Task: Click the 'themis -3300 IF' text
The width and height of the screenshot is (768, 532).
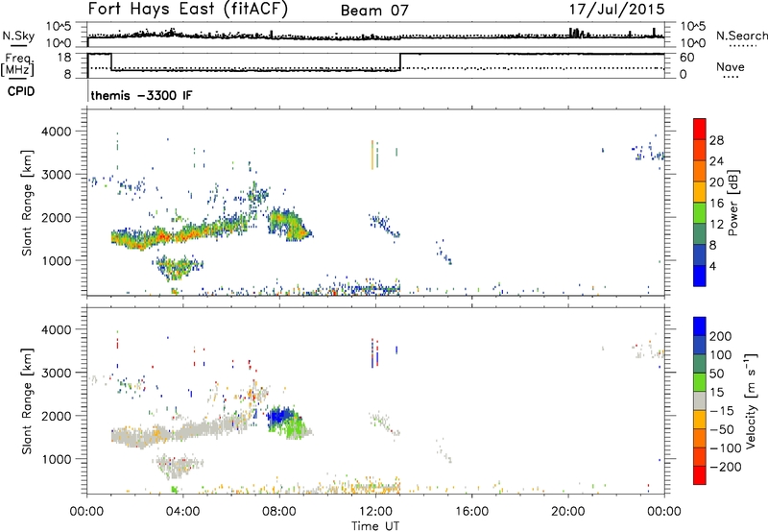Action: click(141, 95)
